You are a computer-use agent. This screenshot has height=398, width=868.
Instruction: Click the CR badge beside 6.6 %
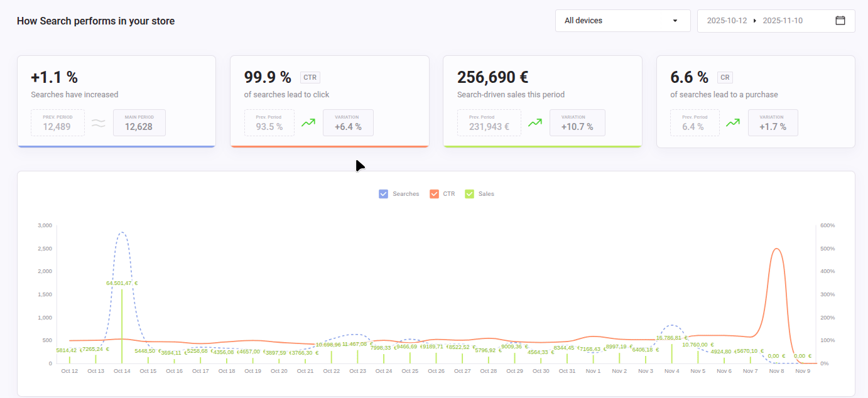[x=725, y=77]
